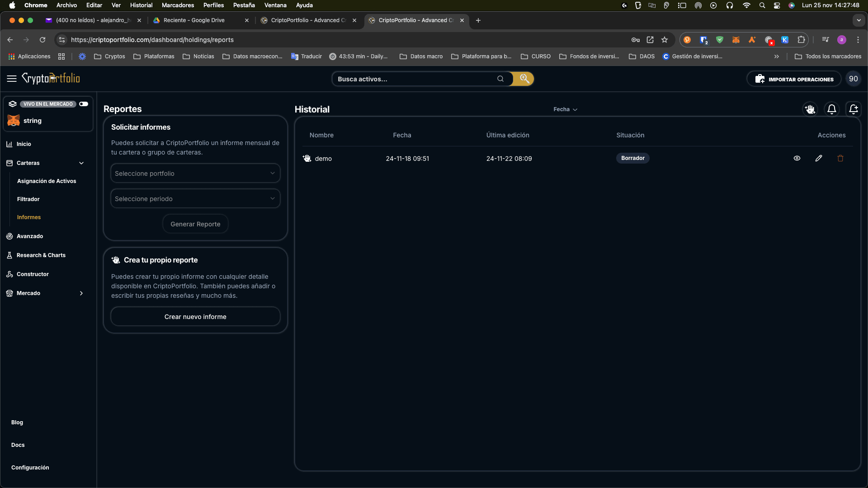Click the MetaMask fox wallet icon

tap(14, 121)
